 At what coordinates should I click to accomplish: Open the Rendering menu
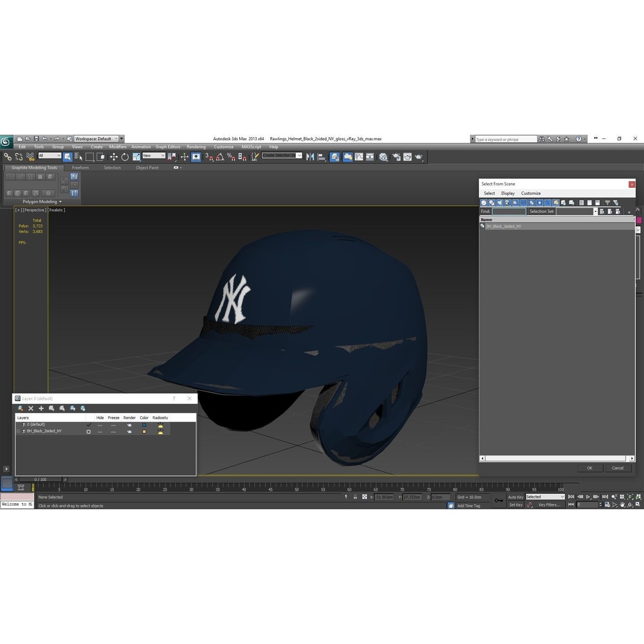point(196,147)
